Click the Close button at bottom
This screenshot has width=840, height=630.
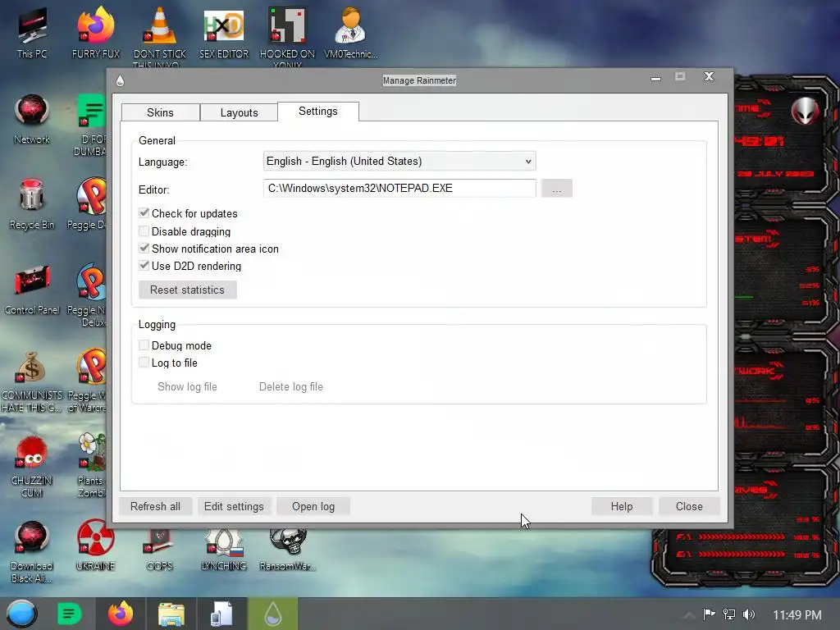pyautogui.click(x=689, y=506)
